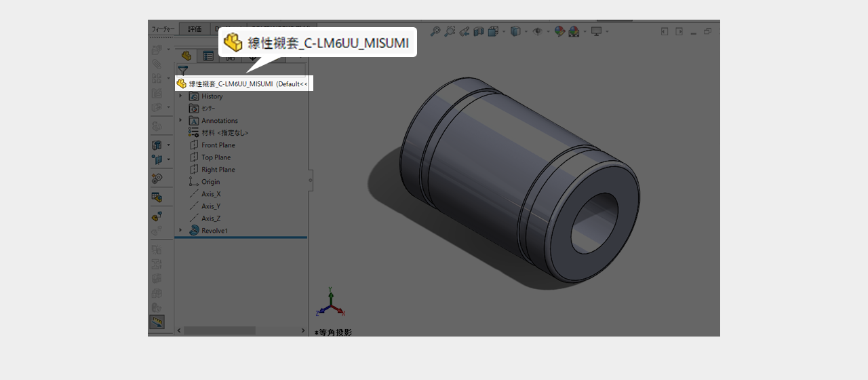Expand the History folder
This screenshot has width=868, height=380.
[x=180, y=96]
